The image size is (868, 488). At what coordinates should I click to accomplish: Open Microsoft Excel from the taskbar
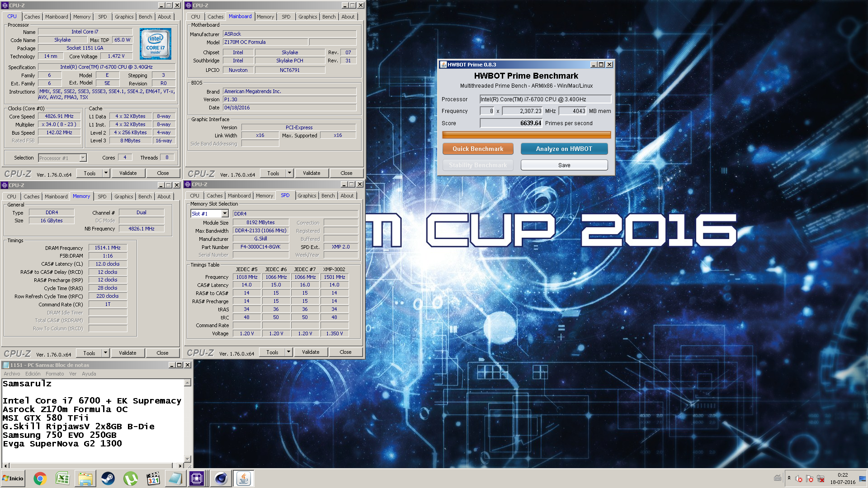pyautogui.click(x=62, y=479)
